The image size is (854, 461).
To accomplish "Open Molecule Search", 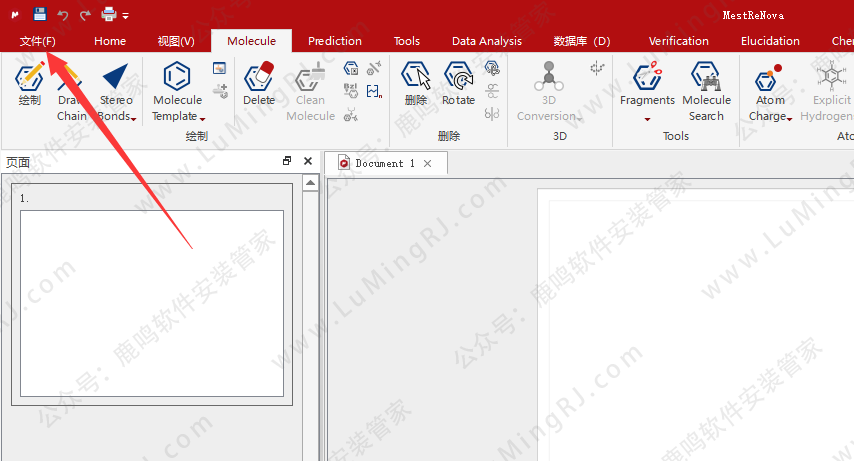I will click(x=706, y=91).
